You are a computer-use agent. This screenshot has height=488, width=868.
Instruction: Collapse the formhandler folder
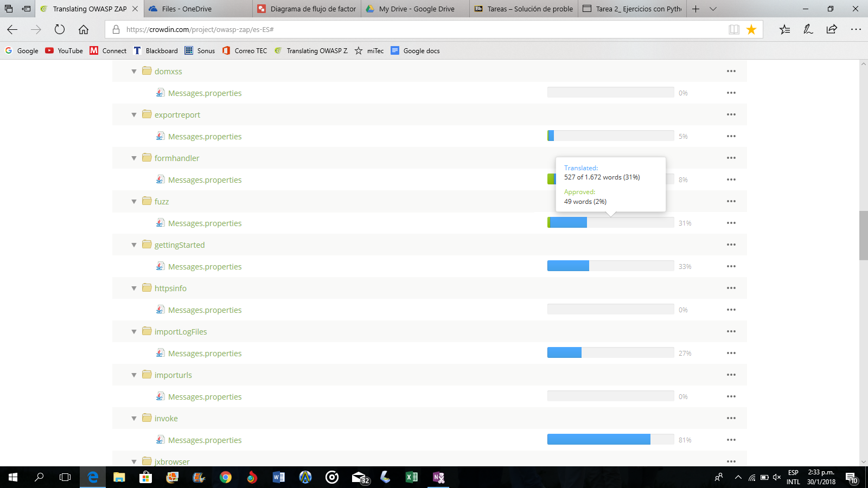click(x=134, y=158)
